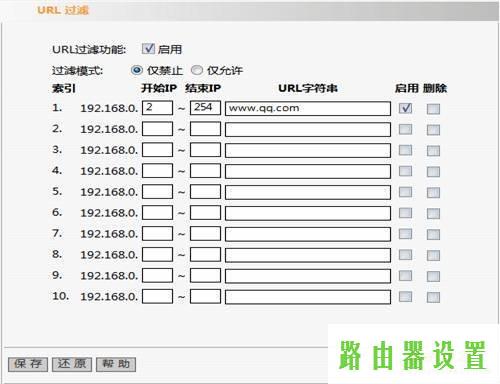
Task: Check delete checkbox for row 6
Action: pos(433,214)
